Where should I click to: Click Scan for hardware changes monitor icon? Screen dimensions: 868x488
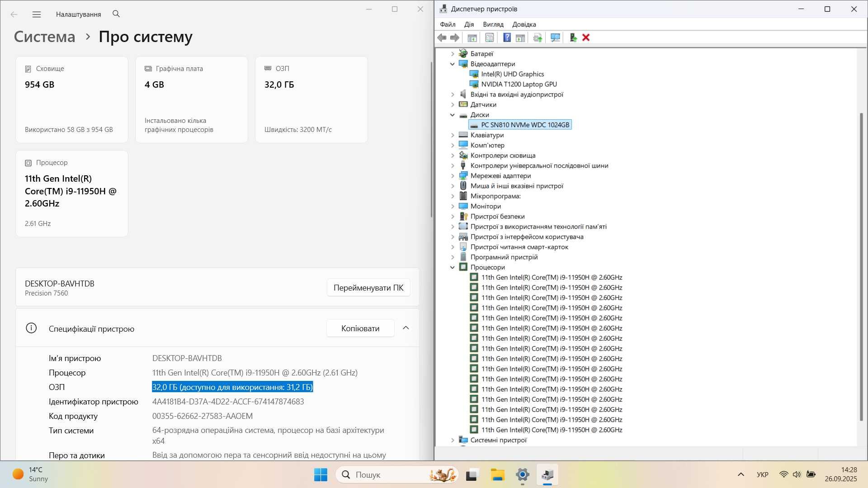pos(555,38)
